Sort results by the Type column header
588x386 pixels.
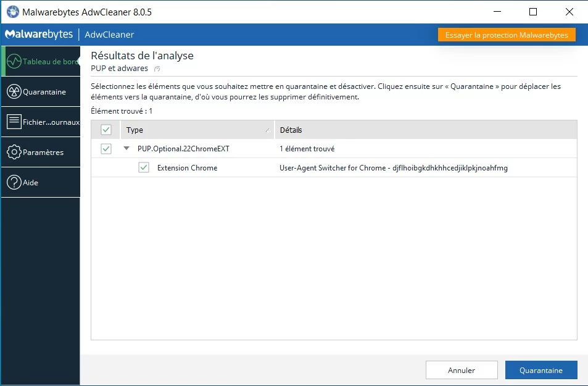(x=197, y=130)
